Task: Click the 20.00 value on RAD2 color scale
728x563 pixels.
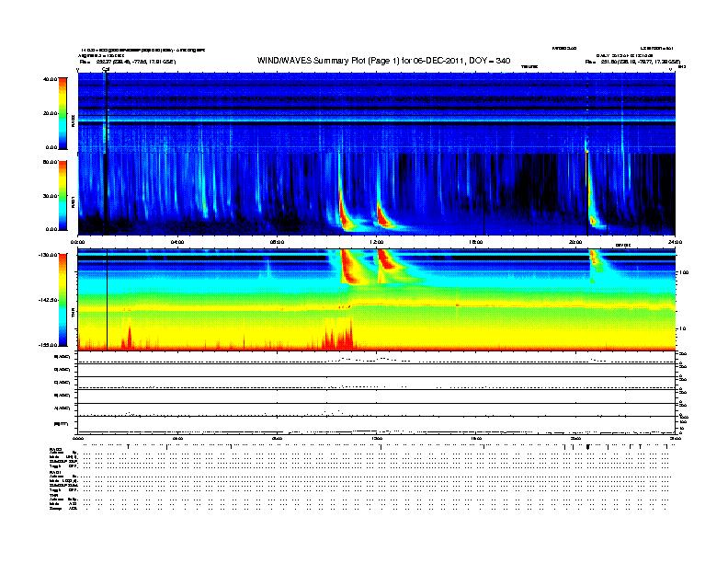Action: (x=50, y=113)
